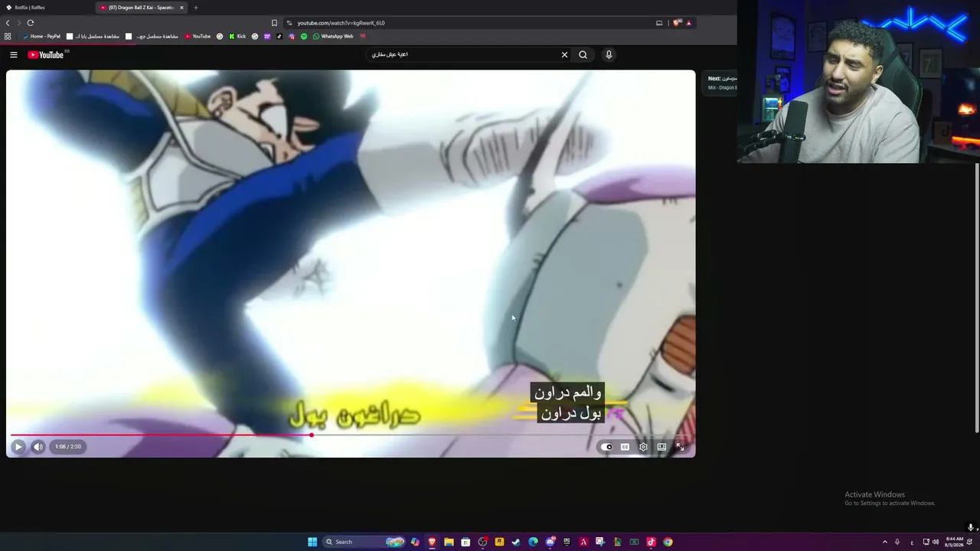Open Microsoft Edge from taskbar
This screenshot has width=980, height=551.
pos(533,542)
